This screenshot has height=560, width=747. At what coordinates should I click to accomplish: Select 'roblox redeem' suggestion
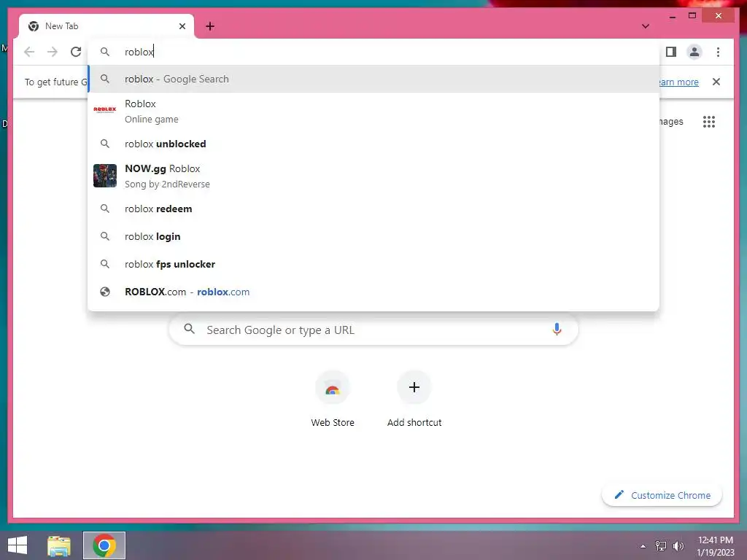click(373, 209)
